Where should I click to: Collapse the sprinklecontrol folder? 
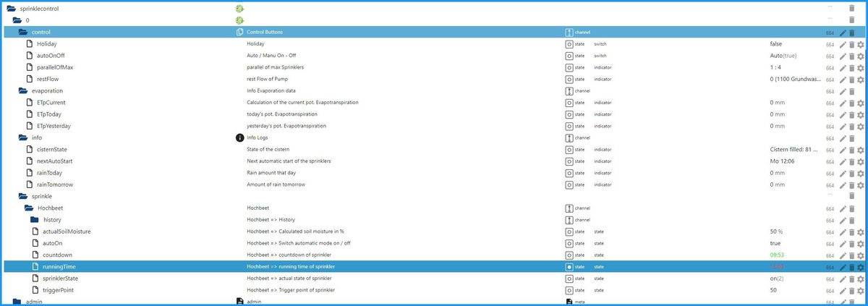pos(11,9)
